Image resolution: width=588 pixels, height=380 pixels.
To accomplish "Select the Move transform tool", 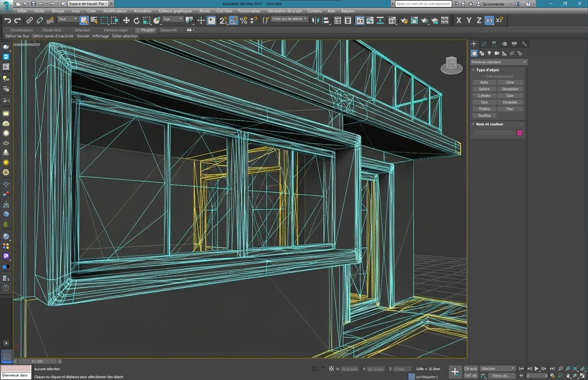I will [126, 21].
